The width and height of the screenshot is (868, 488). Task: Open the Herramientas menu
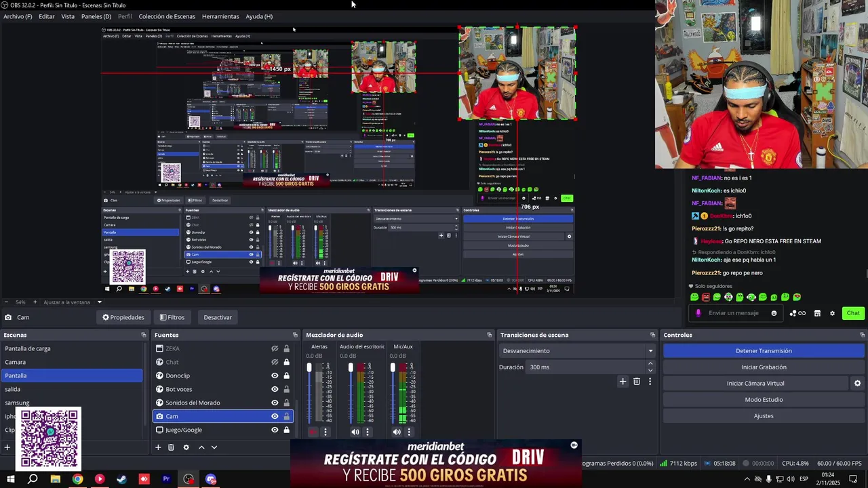[x=220, y=16]
